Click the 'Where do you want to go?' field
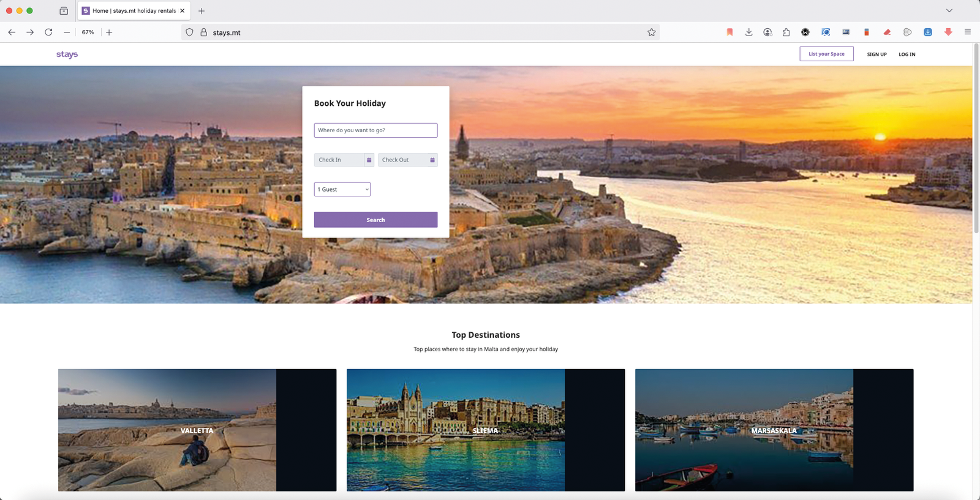The width and height of the screenshot is (980, 500). point(375,130)
